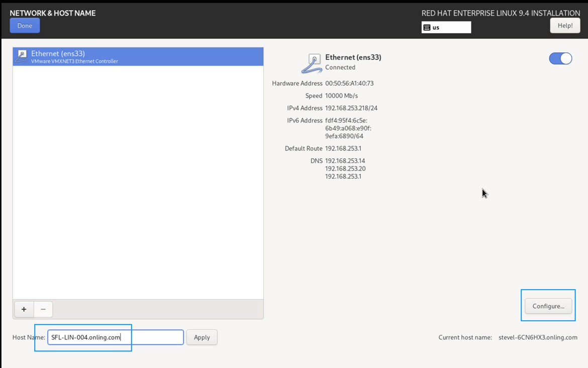Click ethernet icon in the device list row

(x=22, y=56)
